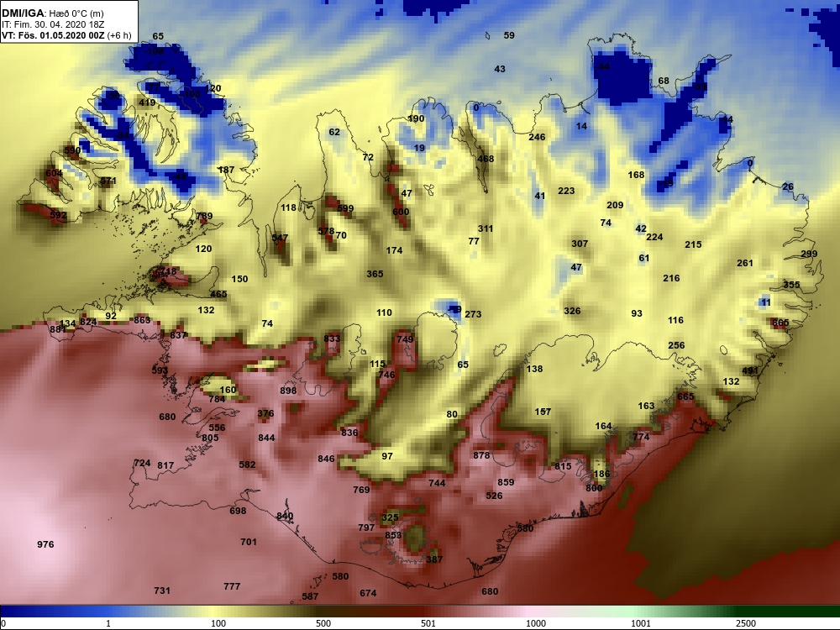
Task: Click the map value '326'
Action: pos(572,311)
